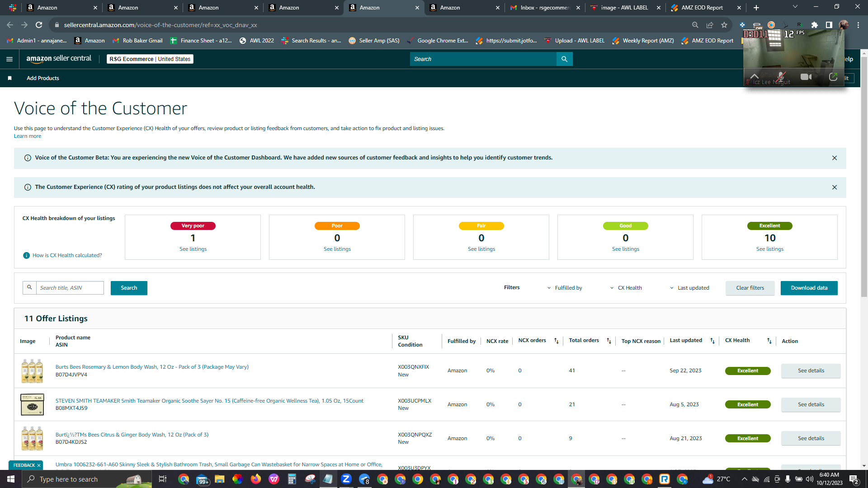
Task: Open the Chrome tab search chevron
Action: click(795, 7)
